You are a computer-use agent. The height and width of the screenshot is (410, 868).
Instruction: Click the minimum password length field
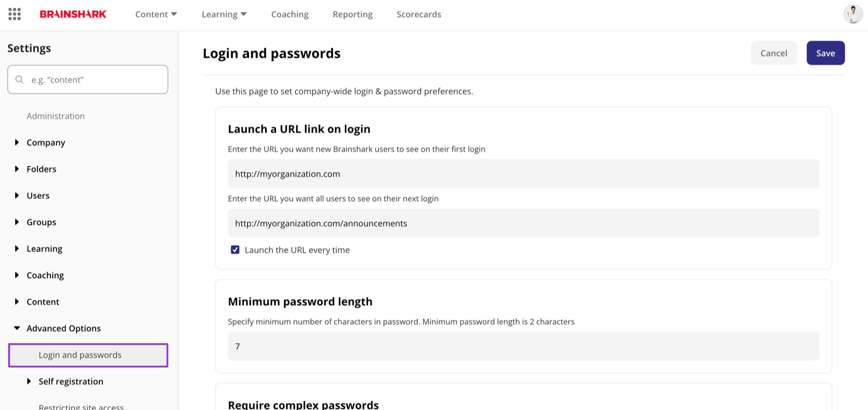(x=524, y=346)
